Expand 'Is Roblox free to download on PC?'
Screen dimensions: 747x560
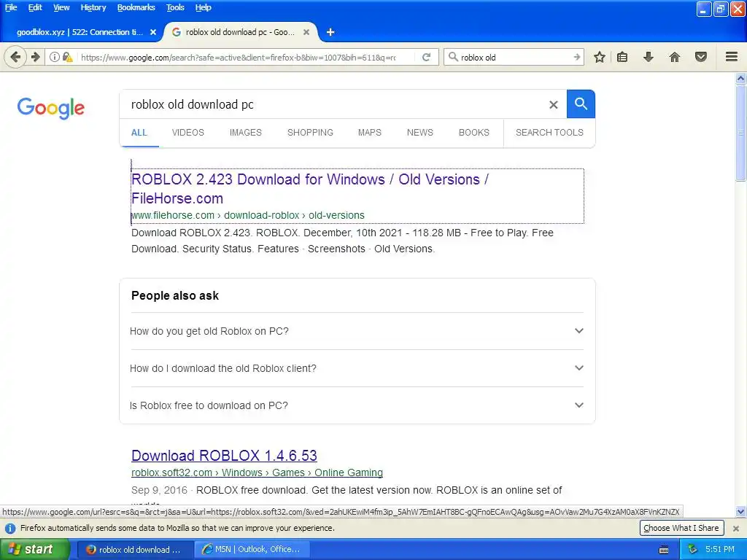357,405
